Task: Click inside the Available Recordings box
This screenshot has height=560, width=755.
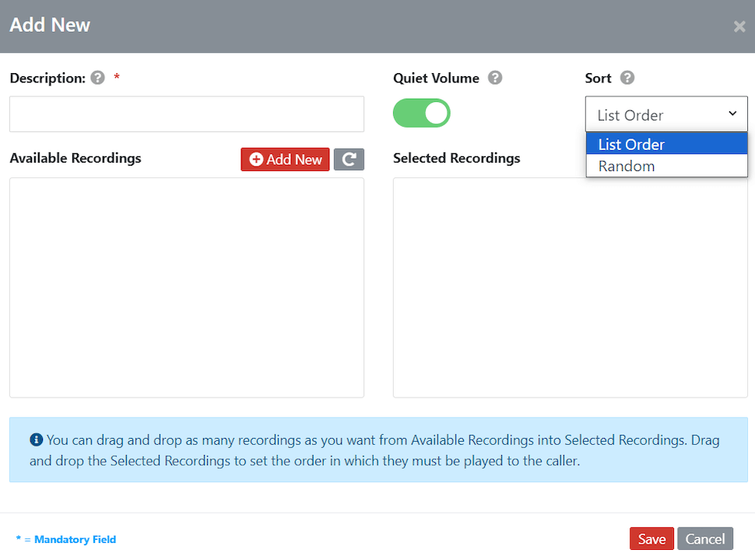Action: tap(187, 288)
